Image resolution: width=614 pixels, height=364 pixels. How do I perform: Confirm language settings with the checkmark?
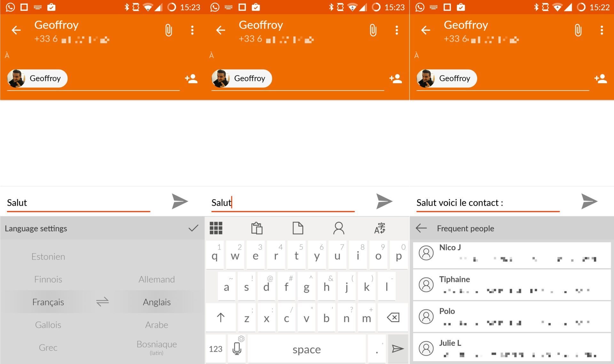[193, 228]
